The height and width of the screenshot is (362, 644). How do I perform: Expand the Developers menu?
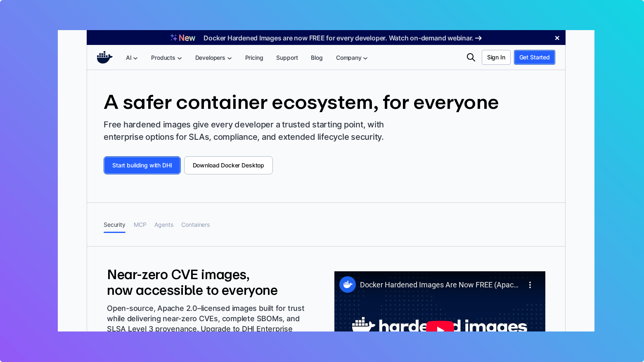(213, 58)
